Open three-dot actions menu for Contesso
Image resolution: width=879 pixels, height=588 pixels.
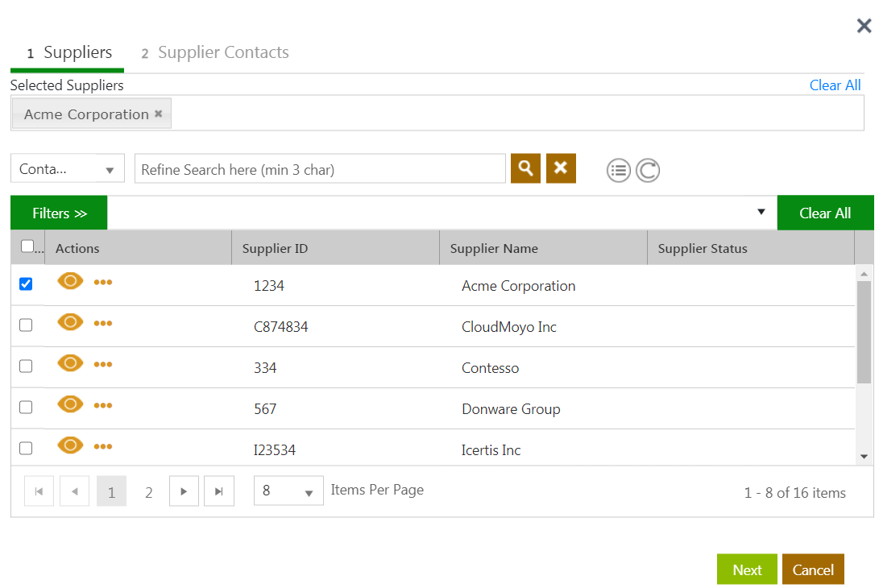103,364
